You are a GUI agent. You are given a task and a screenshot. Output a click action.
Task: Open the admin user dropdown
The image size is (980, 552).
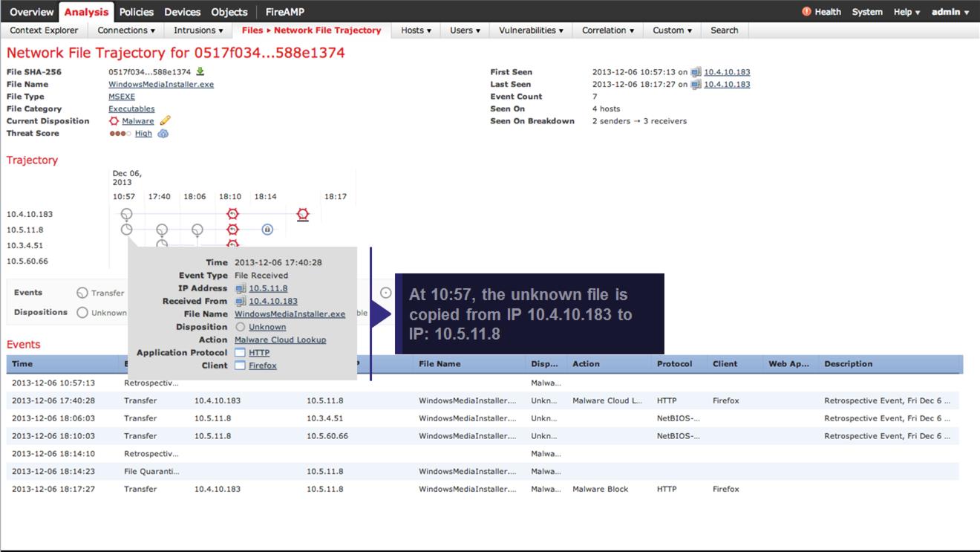point(950,12)
